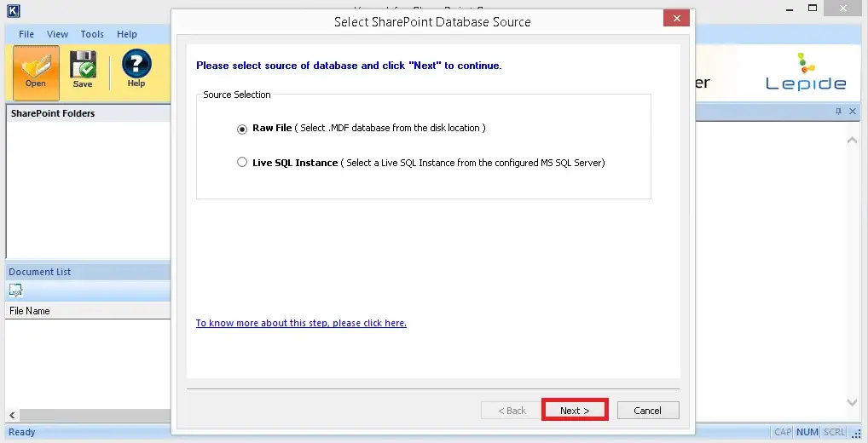
Task: Open the Help menu
Action: (127, 34)
